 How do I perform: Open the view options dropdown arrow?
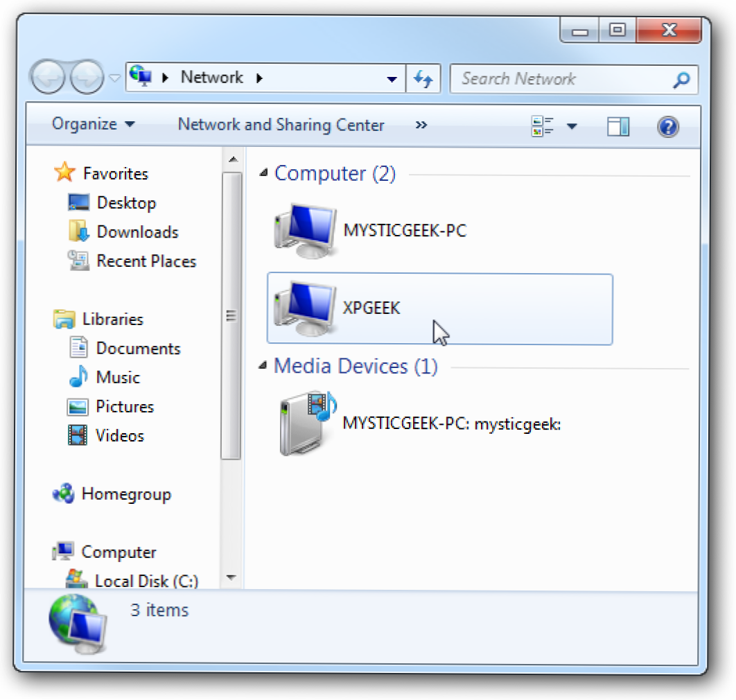point(572,126)
